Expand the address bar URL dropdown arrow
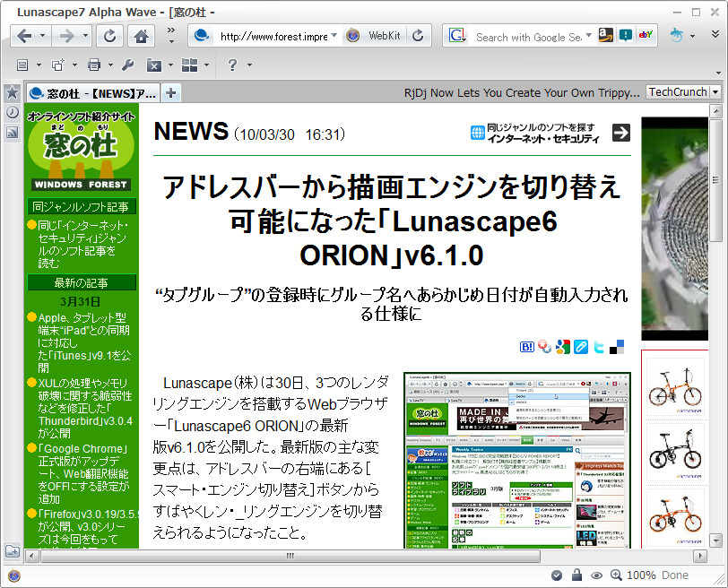 [x=334, y=35]
